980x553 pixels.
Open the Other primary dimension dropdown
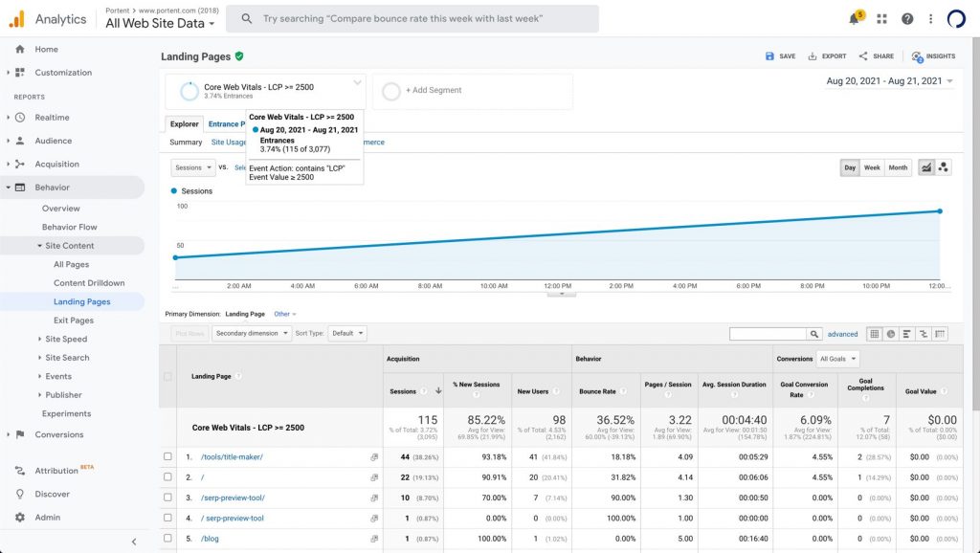click(x=285, y=315)
